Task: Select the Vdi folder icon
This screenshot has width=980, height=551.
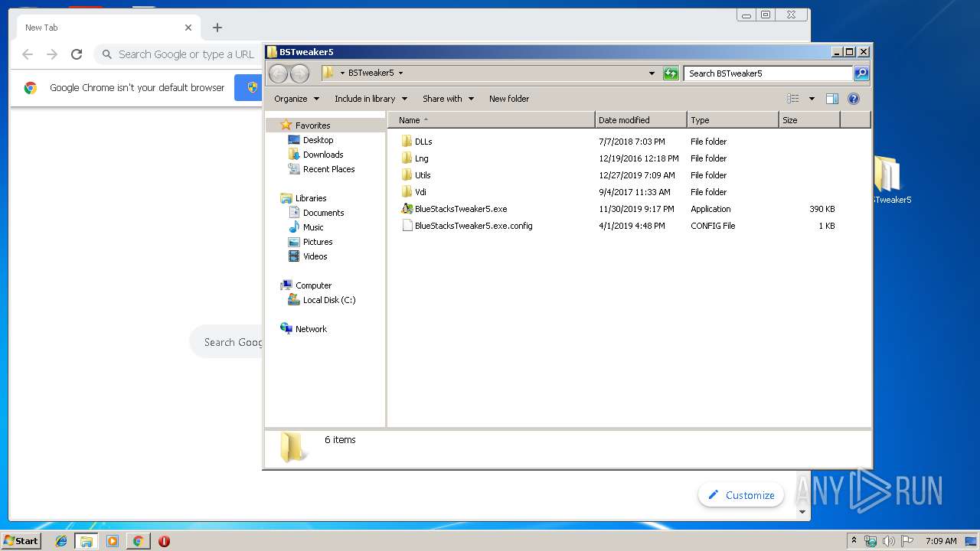Action: (x=407, y=192)
